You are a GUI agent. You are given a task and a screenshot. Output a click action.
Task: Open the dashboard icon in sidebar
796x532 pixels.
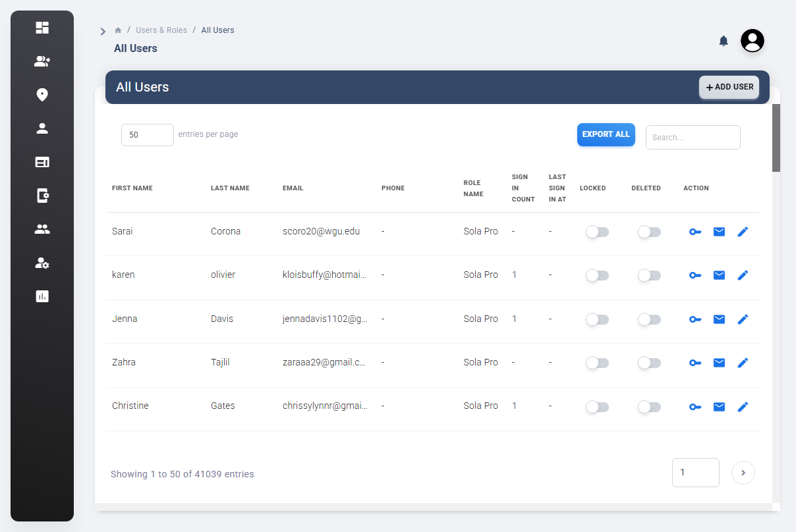pyautogui.click(x=42, y=28)
